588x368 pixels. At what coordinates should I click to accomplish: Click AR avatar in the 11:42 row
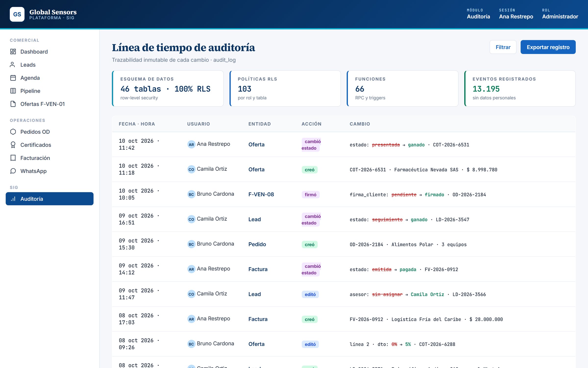click(x=191, y=144)
